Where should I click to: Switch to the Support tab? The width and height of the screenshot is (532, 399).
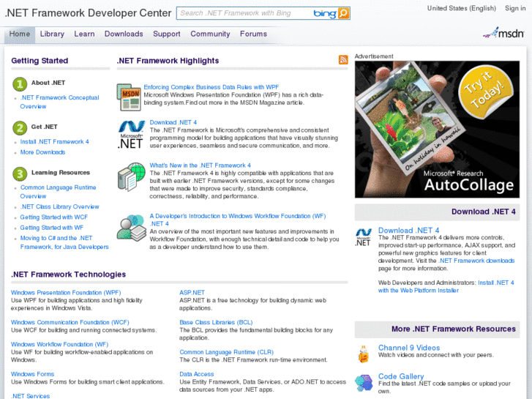tap(167, 34)
